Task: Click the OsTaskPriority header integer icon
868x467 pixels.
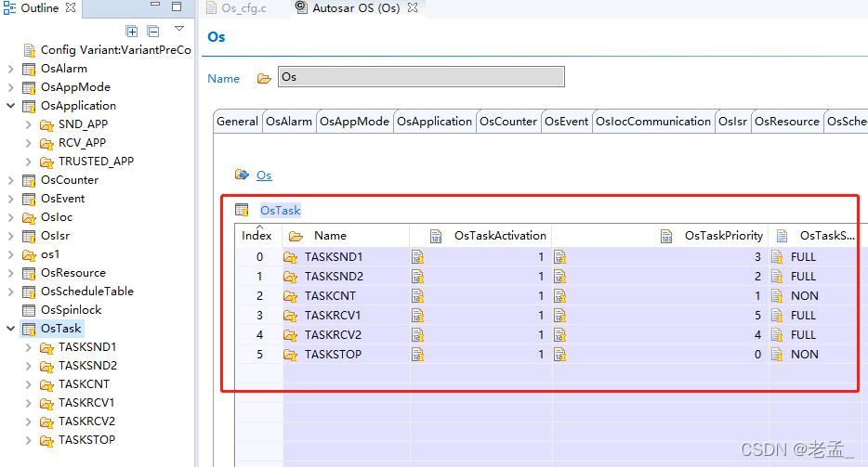Action: [666, 236]
